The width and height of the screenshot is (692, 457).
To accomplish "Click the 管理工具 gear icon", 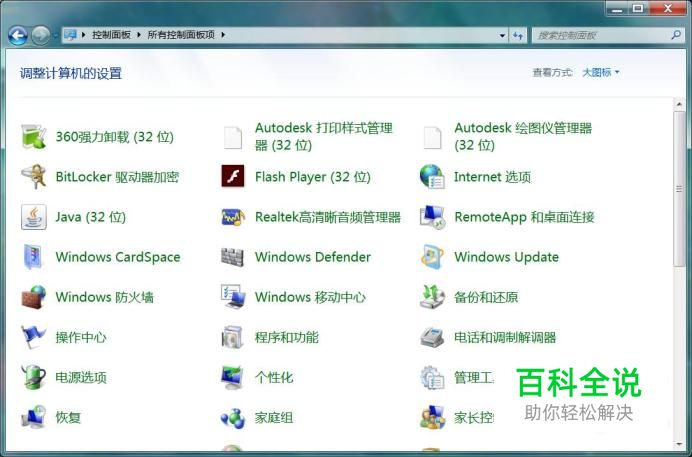I will (x=432, y=377).
